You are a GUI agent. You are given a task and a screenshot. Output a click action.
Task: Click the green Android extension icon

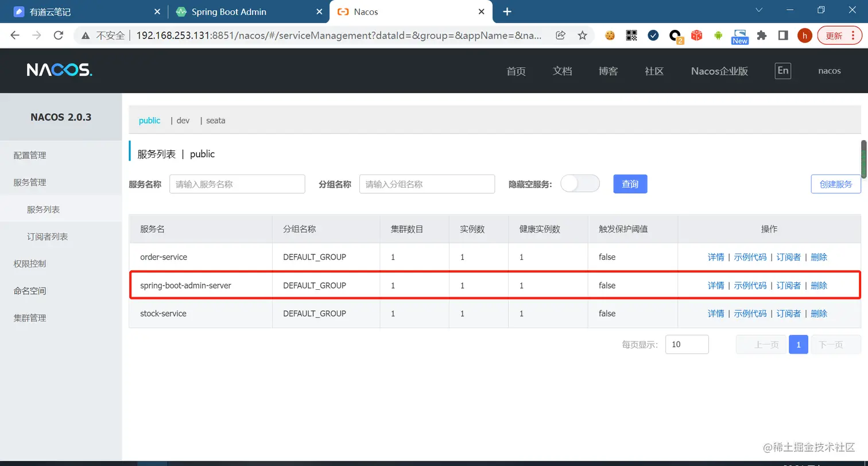pyautogui.click(x=718, y=35)
